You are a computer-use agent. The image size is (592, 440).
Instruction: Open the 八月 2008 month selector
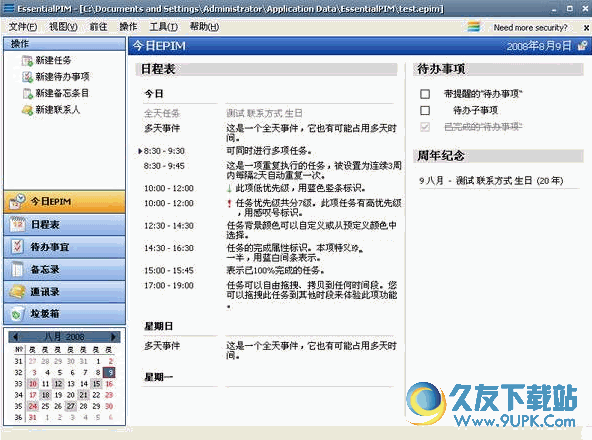64,337
